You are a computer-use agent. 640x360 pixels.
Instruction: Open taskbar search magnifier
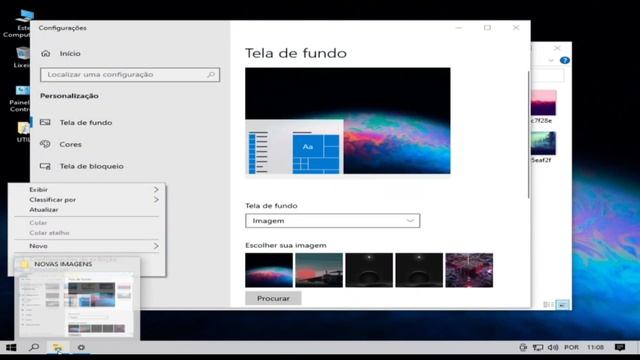coord(34,347)
